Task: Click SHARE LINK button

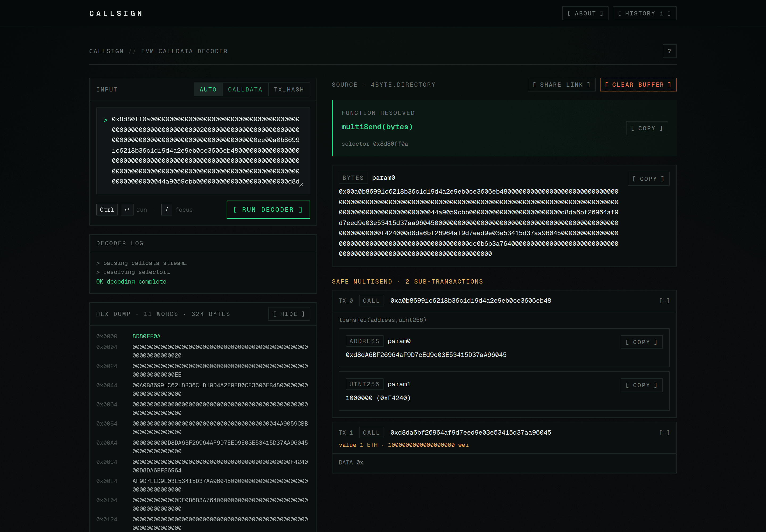Action: click(561, 85)
